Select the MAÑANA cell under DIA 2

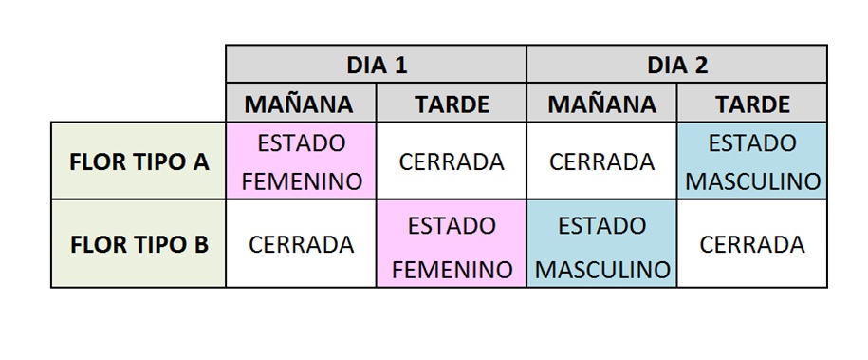click(x=601, y=104)
